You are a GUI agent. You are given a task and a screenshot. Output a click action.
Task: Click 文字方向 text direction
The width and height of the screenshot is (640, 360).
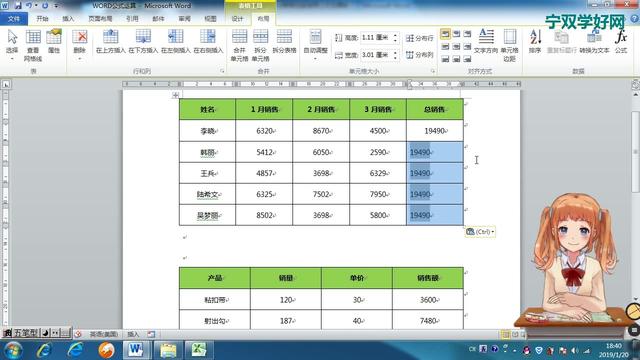pos(486,42)
